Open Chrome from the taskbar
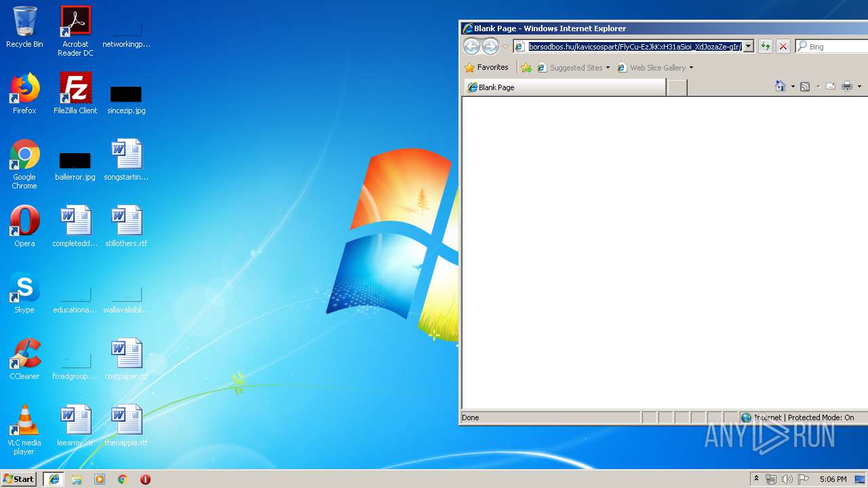 [x=122, y=479]
